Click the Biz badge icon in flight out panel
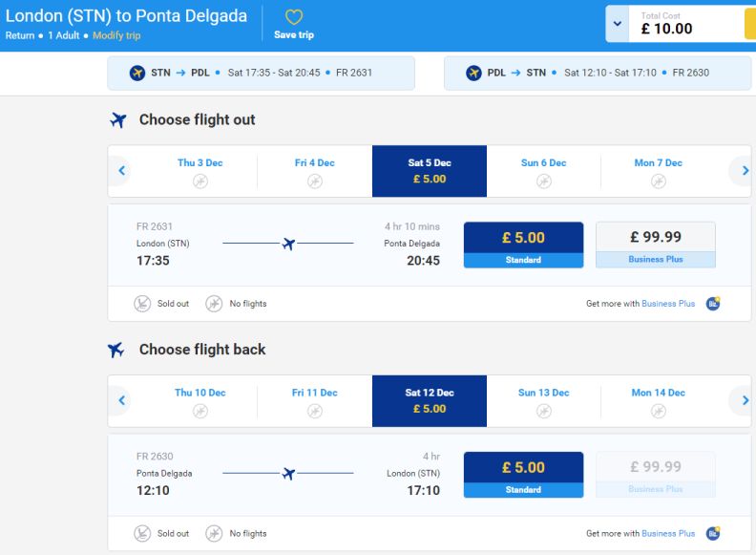The height and width of the screenshot is (555, 756). pos(713,304)
